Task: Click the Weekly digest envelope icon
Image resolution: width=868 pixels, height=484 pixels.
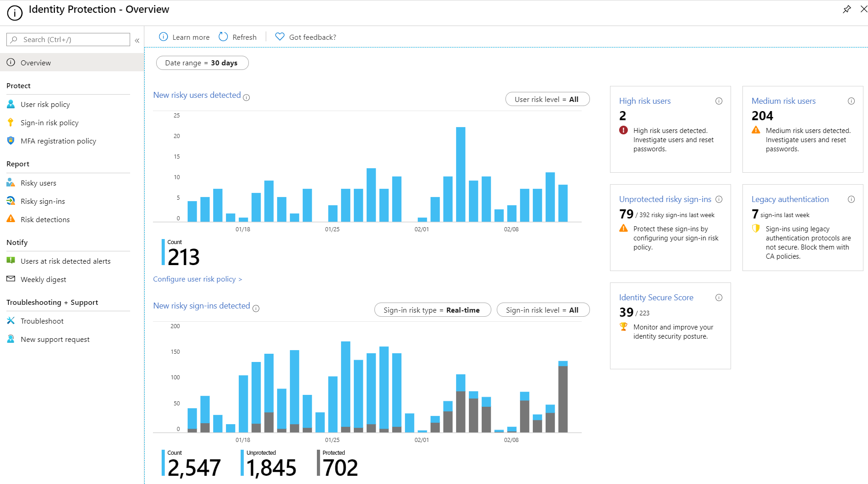Action: click(11, 279)
